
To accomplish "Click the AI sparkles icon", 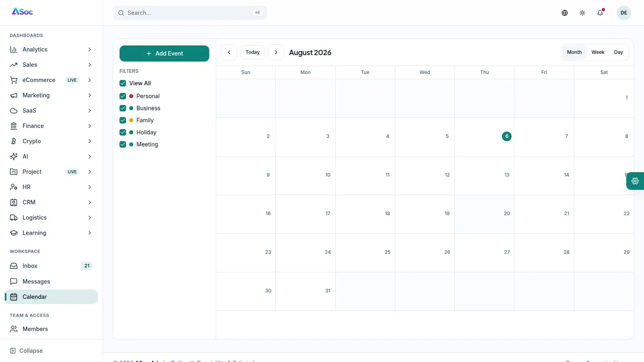I will (x=14, y=156).
